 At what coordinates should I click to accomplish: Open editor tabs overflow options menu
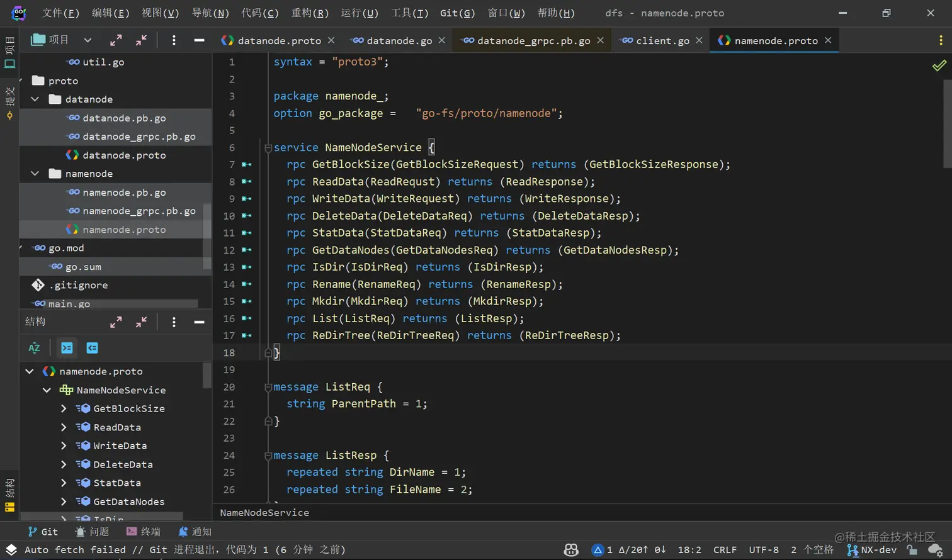click(941, 40)
